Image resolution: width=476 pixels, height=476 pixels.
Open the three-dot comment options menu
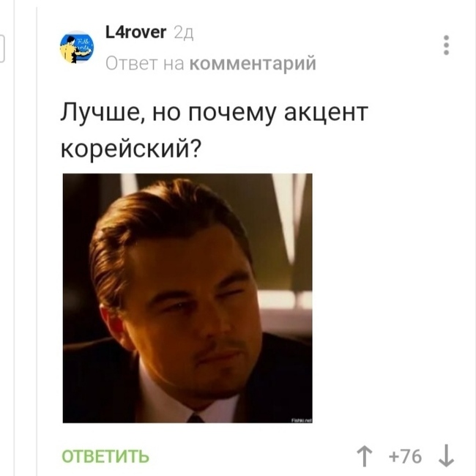[446, 45]
